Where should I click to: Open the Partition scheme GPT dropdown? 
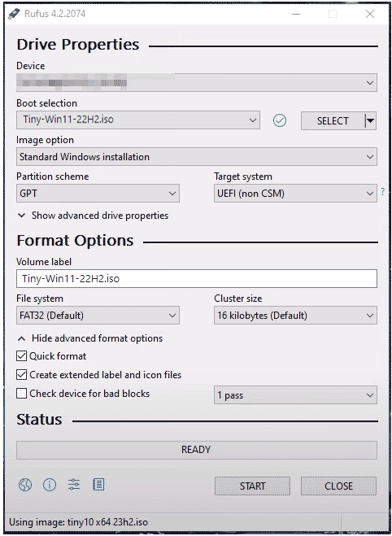click(98, 194)
